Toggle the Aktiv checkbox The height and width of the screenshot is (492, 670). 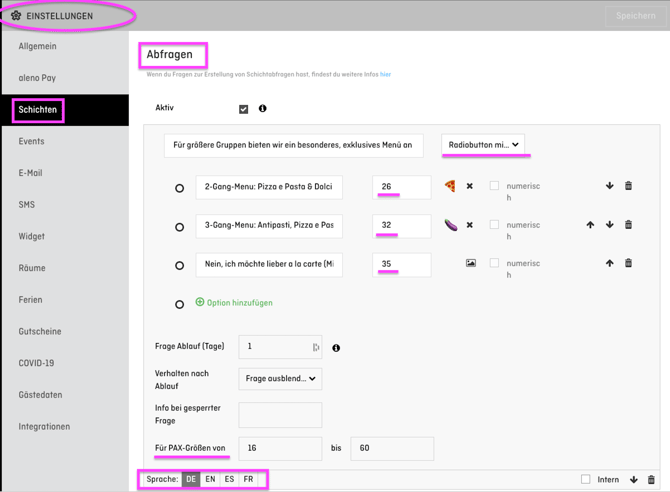click(x=243, y=109)
